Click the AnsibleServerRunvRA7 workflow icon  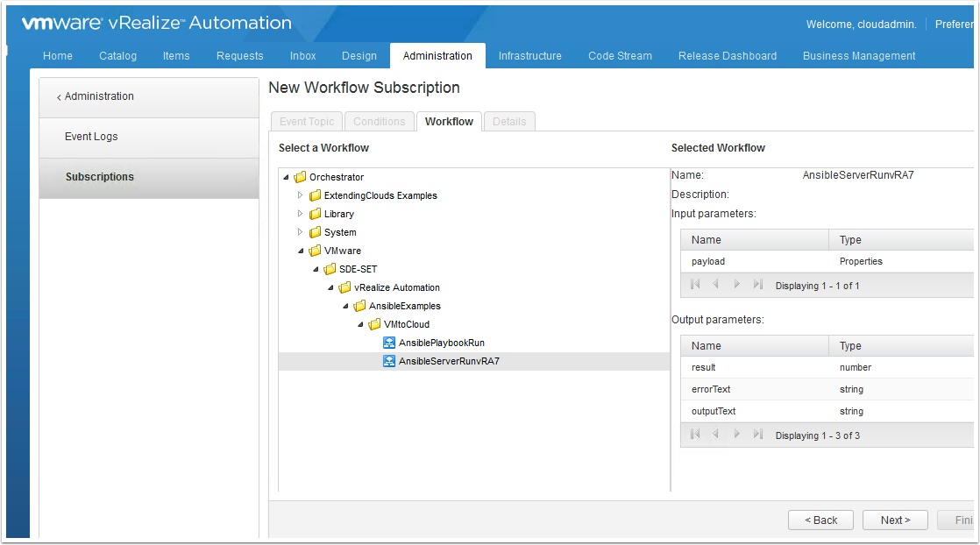click(388, 361)
